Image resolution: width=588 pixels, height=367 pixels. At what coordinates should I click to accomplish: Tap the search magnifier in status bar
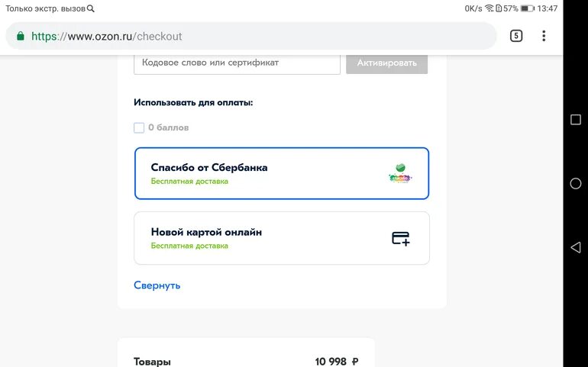pyautogui.click(x=91, y=8)
